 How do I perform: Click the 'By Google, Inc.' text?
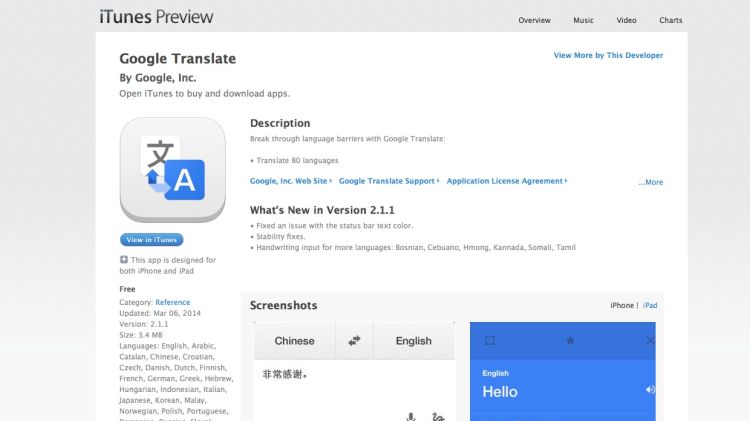158,78
